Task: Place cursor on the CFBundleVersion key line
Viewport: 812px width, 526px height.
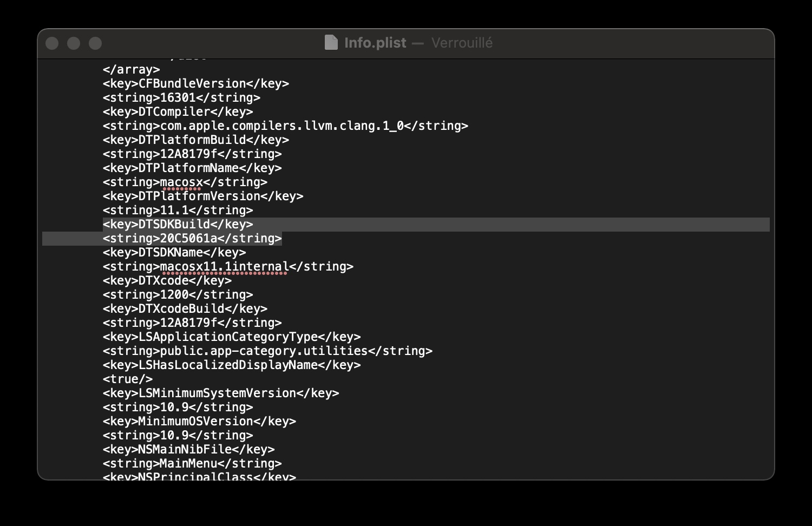Action: pyautogui.click(x=195, y=84)
